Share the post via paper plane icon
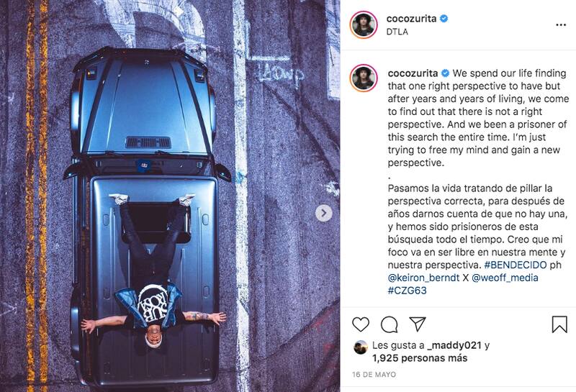This screenshot has height=392, width=576. click(x=418, y=324)
